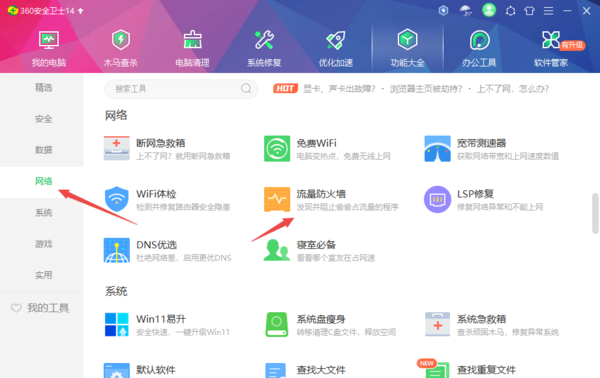The width and height of the screenshot is (600, 378).
Task: Launch 默认软件 folder icon
Action: [x=117, y=371]
